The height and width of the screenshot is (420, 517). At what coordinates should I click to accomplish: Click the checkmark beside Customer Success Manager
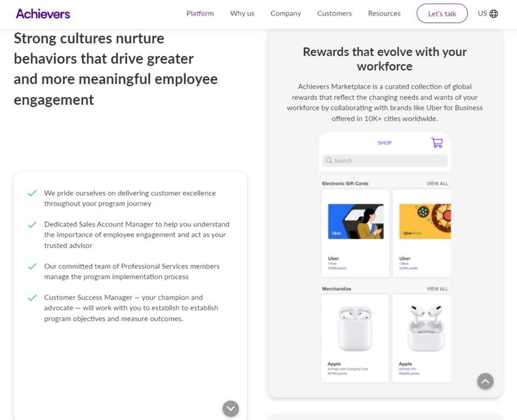(32, 298)
